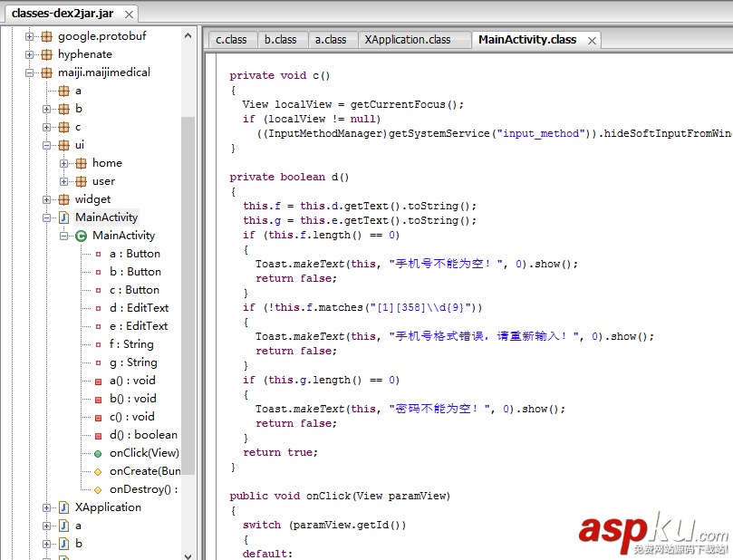Click the 'd() : boolean' method icon

98,434
